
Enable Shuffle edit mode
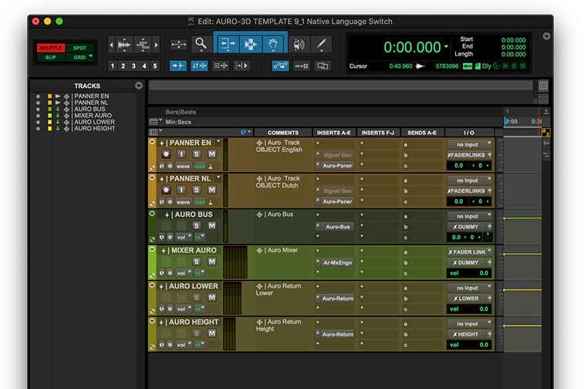pos(51,48)
